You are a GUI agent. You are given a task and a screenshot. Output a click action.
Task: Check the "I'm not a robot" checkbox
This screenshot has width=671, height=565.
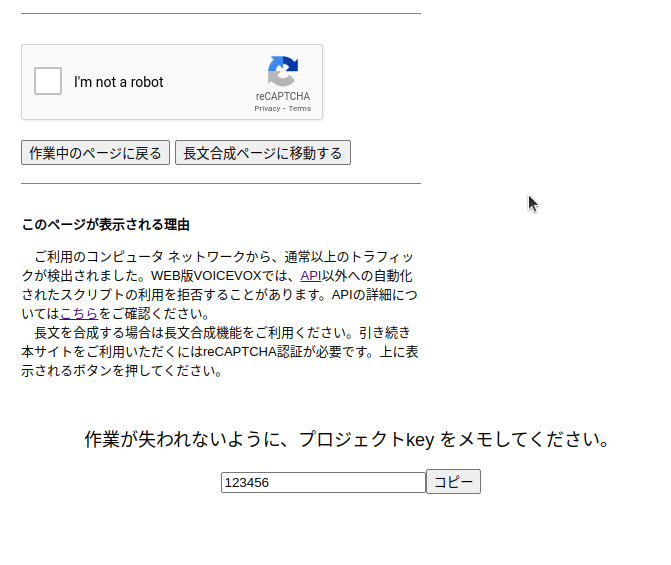pyautogui.click(x=48, y=82)
